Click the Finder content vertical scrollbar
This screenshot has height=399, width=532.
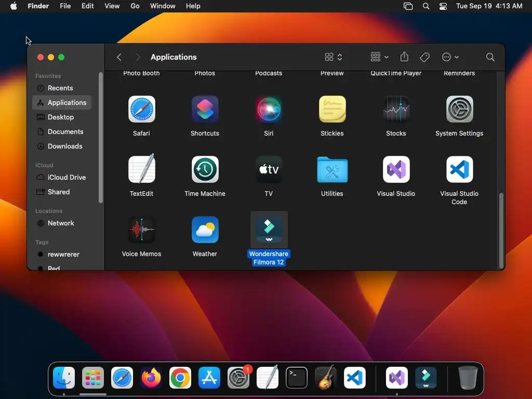click(501, 231)
